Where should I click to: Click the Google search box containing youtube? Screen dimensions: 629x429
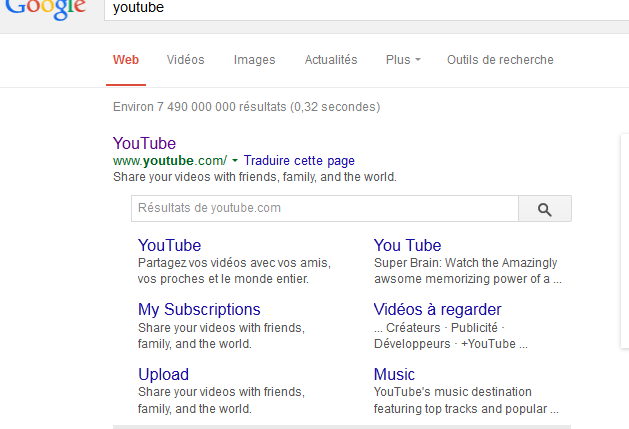360,8
